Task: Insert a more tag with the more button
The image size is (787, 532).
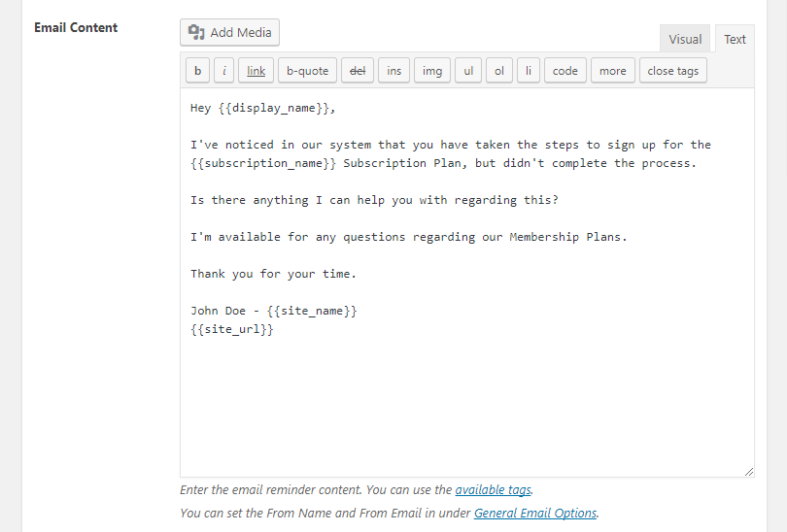Action: coord(613,71)
